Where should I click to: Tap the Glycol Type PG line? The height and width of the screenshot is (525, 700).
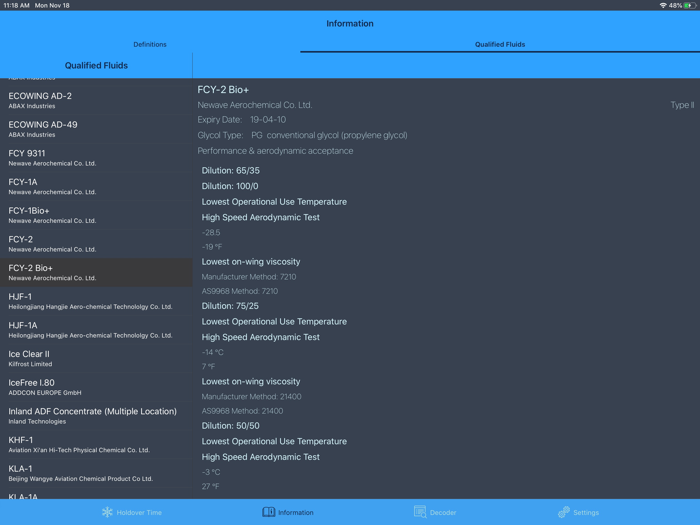(302, 135)
